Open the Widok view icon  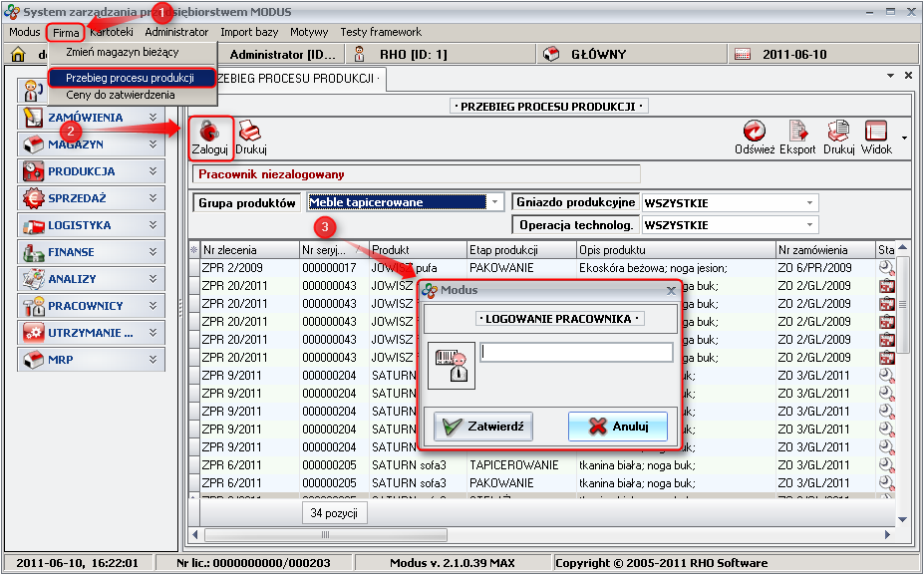[876, 133]
